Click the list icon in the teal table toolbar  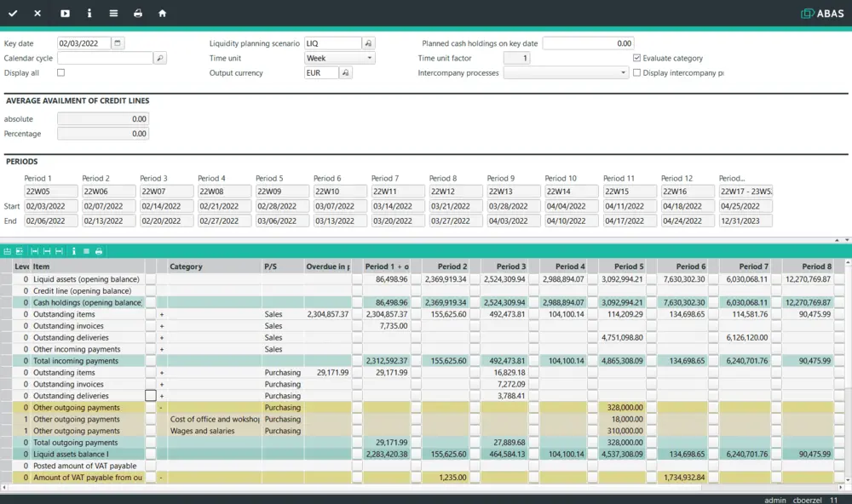pos(86,251)
